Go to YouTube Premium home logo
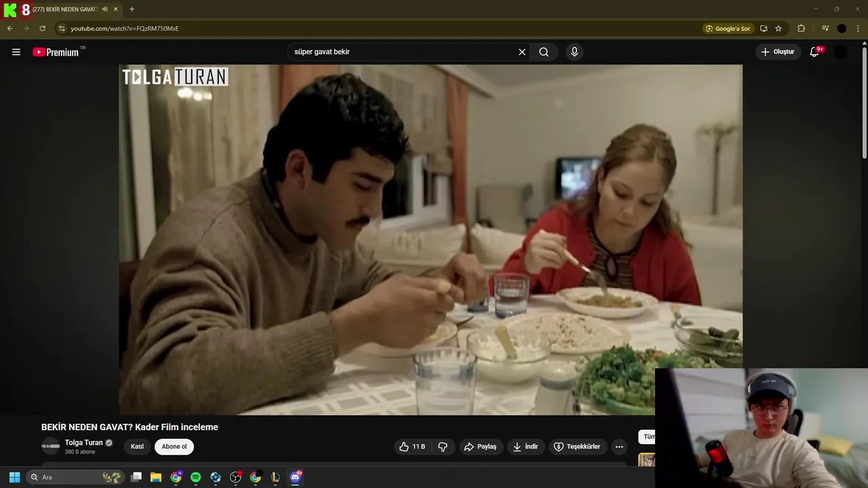 pos(56,52)
